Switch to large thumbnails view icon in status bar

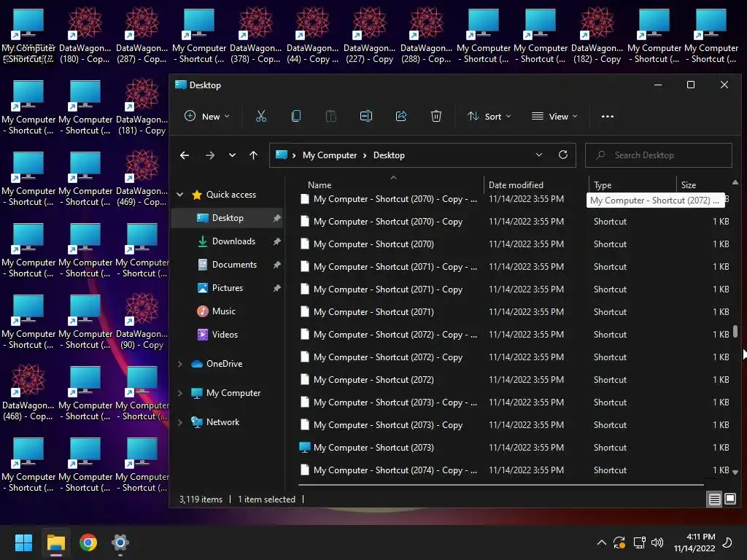click(729, 499)
